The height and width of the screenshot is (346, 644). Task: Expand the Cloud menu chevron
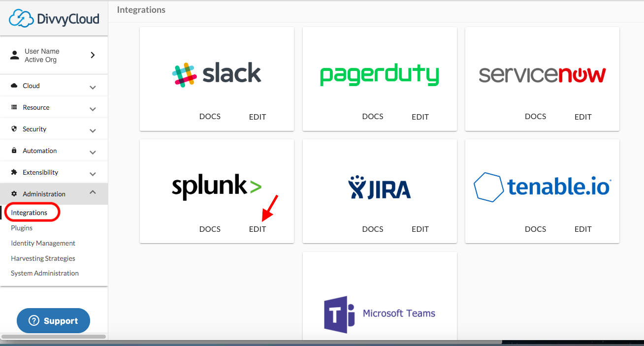(x=93, y=88)
